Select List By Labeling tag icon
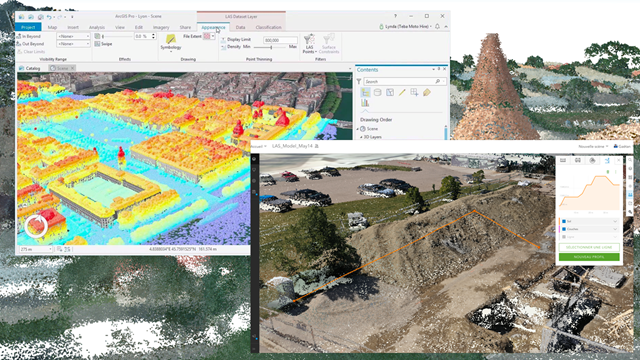640x360 pixels. click(x=427, y=93)
